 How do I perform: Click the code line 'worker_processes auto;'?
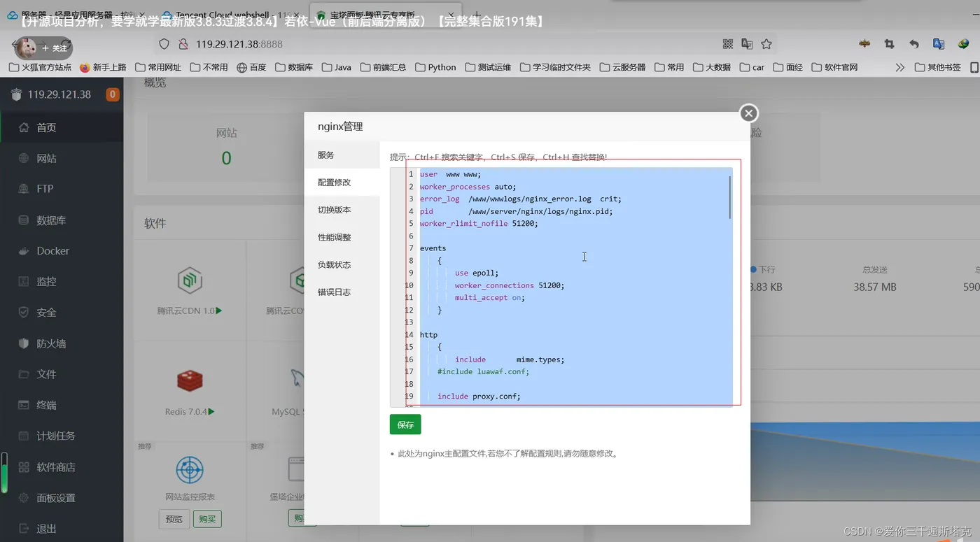pos(468,187)
